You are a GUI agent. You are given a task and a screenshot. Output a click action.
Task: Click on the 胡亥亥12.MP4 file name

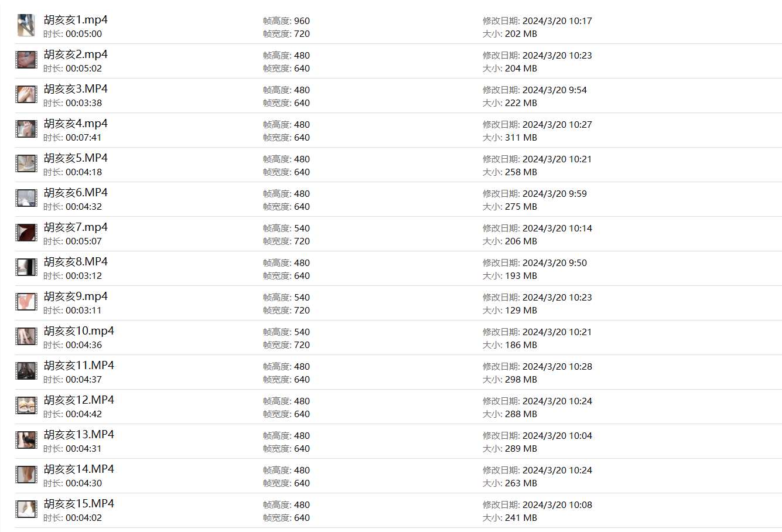(78, 400)
